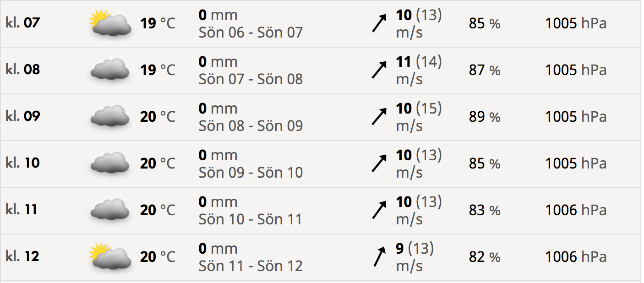Click the wind direction arrow at kl. 07

[379, 23]
